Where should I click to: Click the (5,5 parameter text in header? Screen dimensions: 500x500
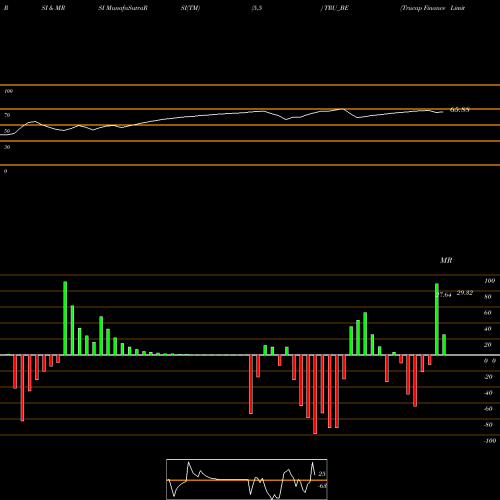coord(257,8)
